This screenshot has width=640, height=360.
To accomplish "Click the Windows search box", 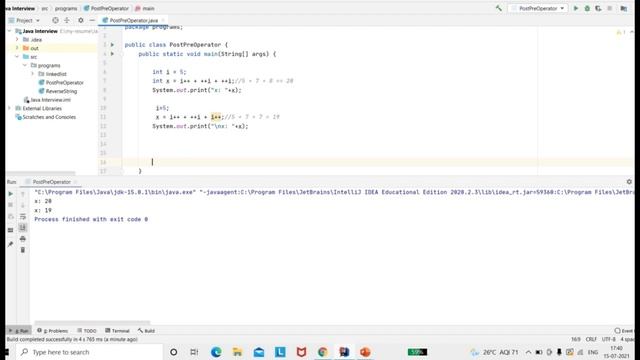I will tap(90, 352).
